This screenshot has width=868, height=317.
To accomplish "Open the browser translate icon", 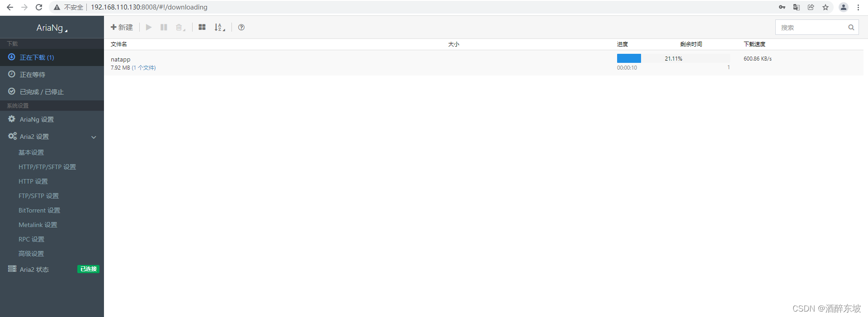I will click(797, 7).
